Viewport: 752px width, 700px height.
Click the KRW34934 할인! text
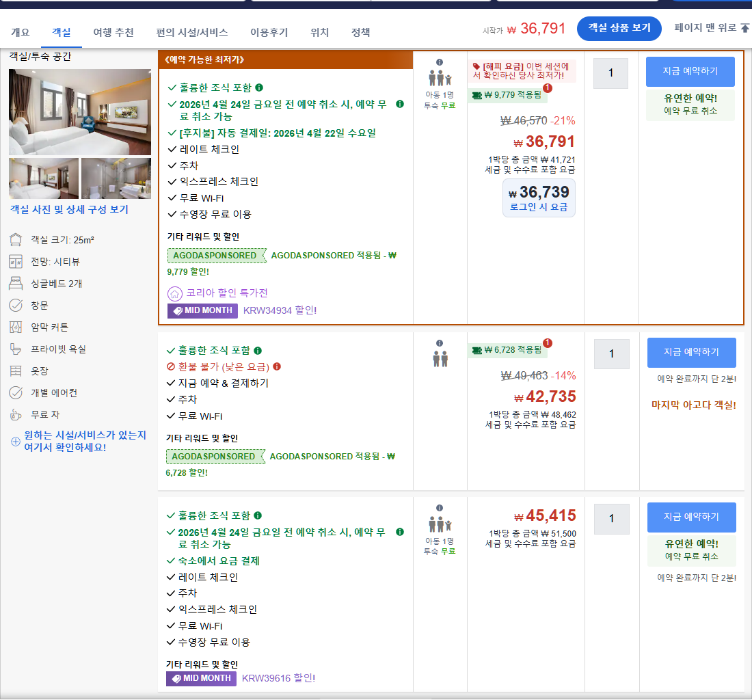280,310
